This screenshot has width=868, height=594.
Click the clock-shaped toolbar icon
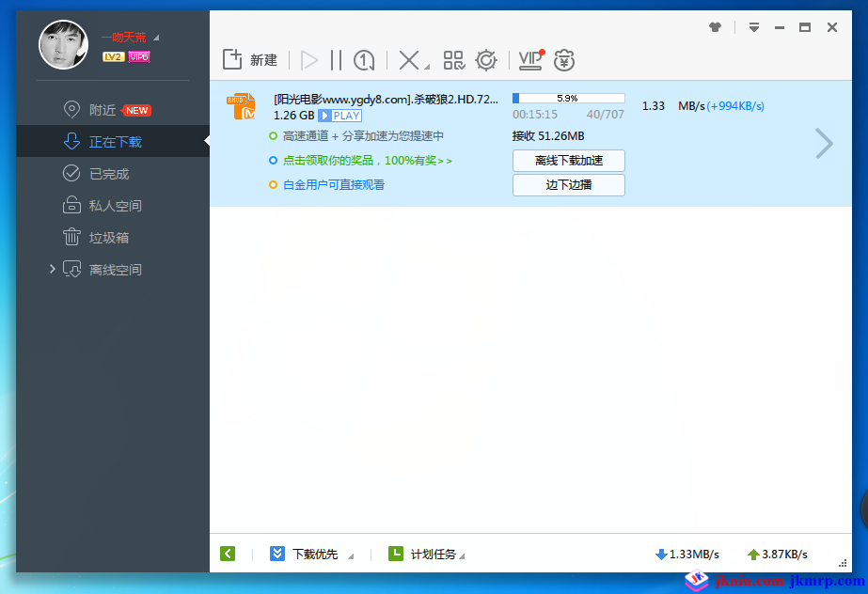pos(364,60)
